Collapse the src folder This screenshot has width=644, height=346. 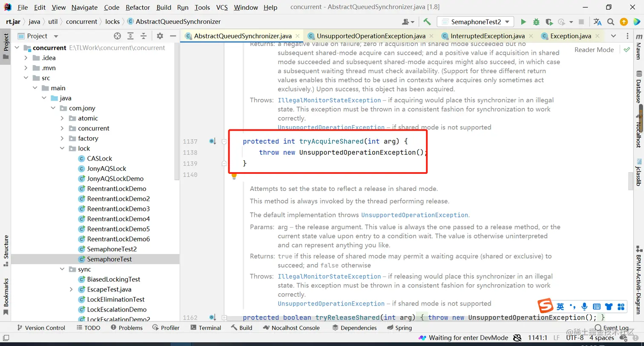pyautogui.click(x=26, y=78)
